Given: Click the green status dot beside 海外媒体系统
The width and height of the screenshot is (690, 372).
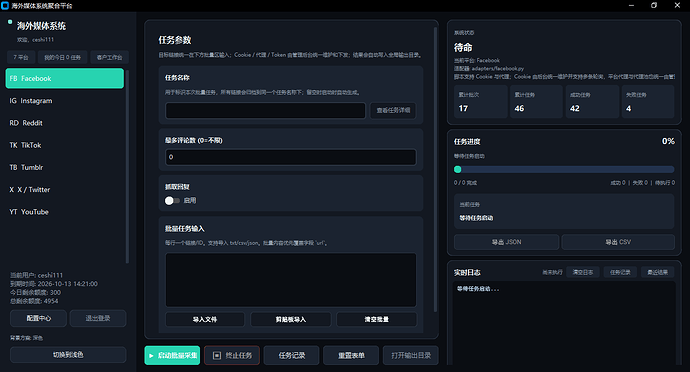Looking at the screenshot, I should tap(10, 22).
